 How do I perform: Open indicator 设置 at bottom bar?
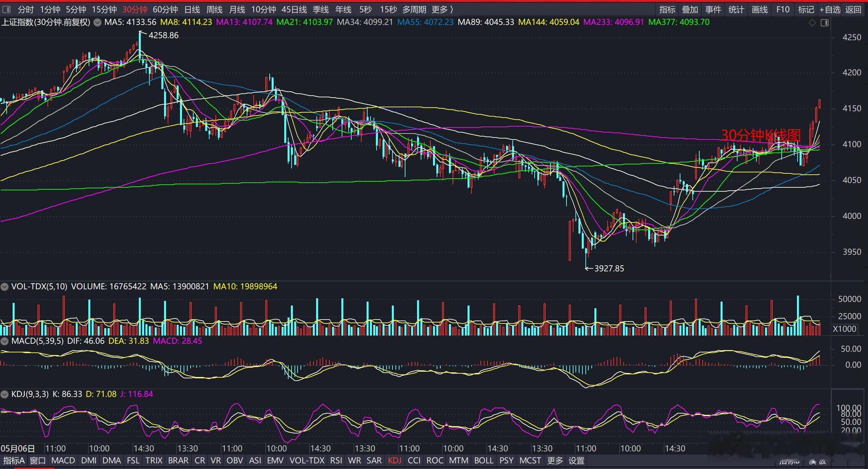pyautogui.click(x=576, y=461)
